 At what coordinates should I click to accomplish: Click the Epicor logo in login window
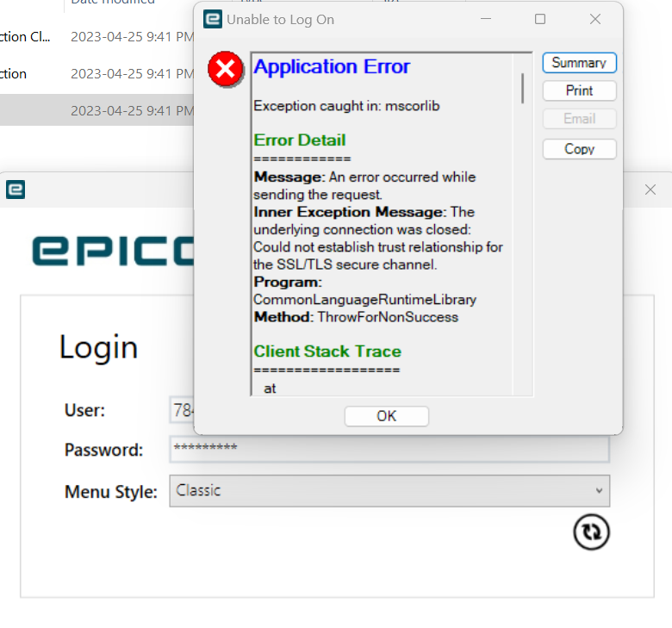coord(113,251)
